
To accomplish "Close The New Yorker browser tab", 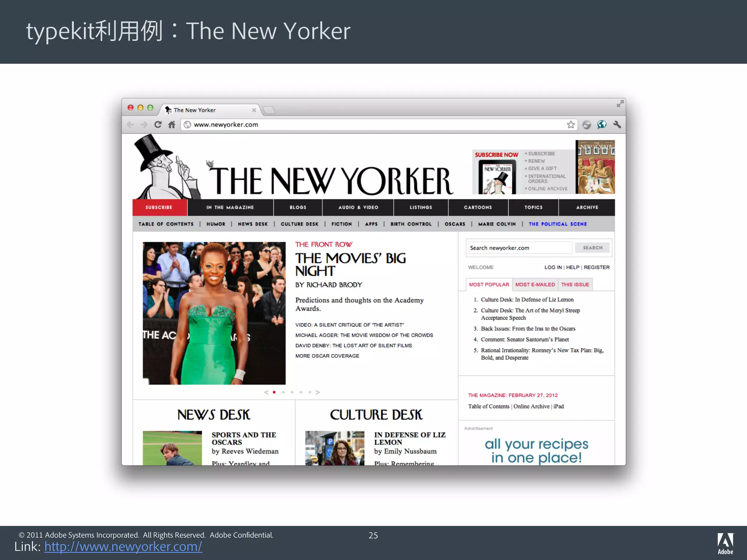I will [254, 110].
